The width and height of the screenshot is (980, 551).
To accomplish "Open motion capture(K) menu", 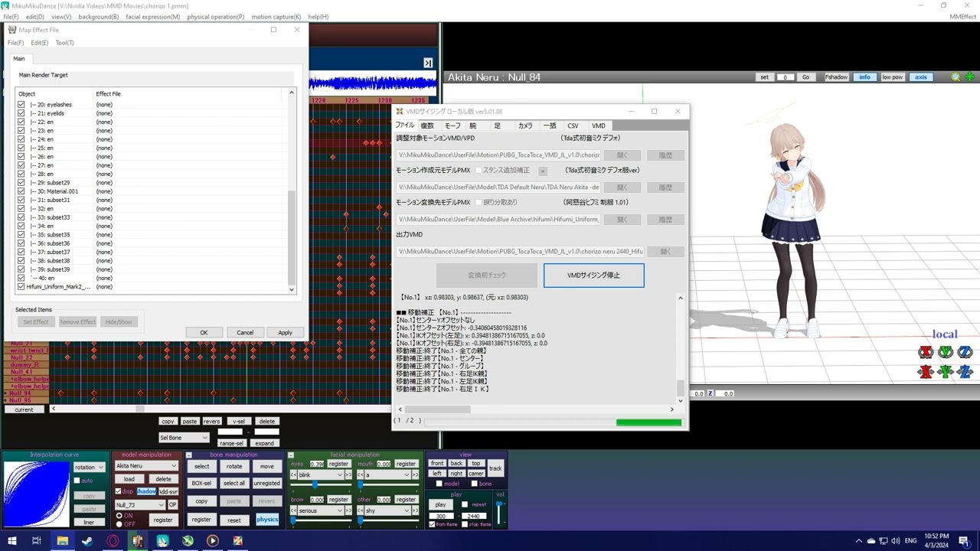I will pyautogui.click(x=276, y=17).
